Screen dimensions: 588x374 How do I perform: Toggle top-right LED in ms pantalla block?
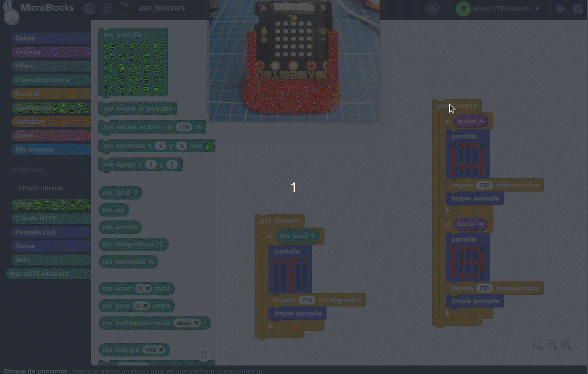[x=158, y=46]
